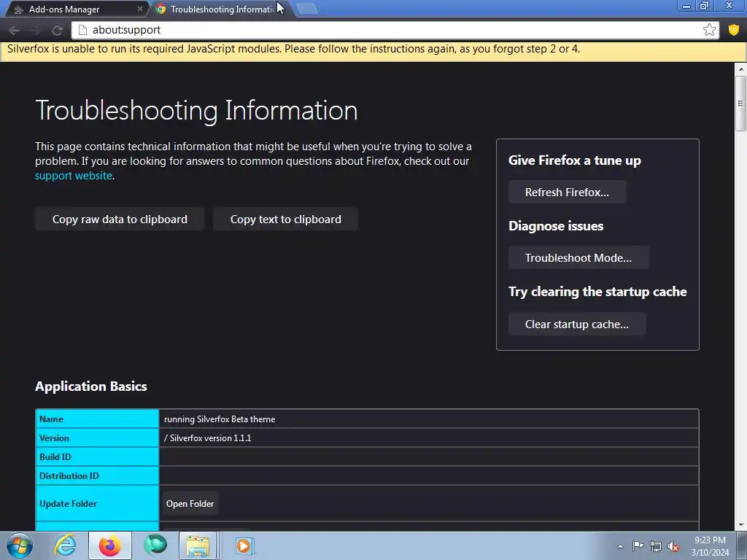Screen dimensions: 747x560
Task: Select the Distribution ID row label
Action: pos(69,475)
